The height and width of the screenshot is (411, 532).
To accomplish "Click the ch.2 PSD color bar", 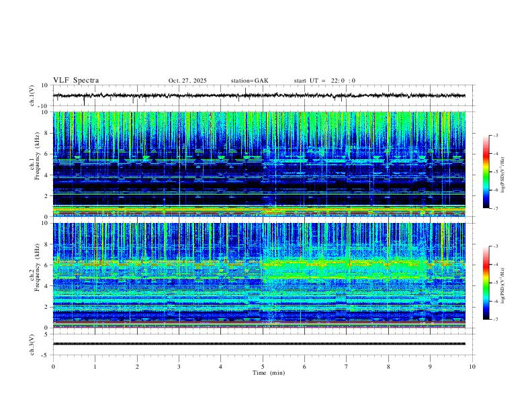I will pyautogui.click(x=486, y=283).
